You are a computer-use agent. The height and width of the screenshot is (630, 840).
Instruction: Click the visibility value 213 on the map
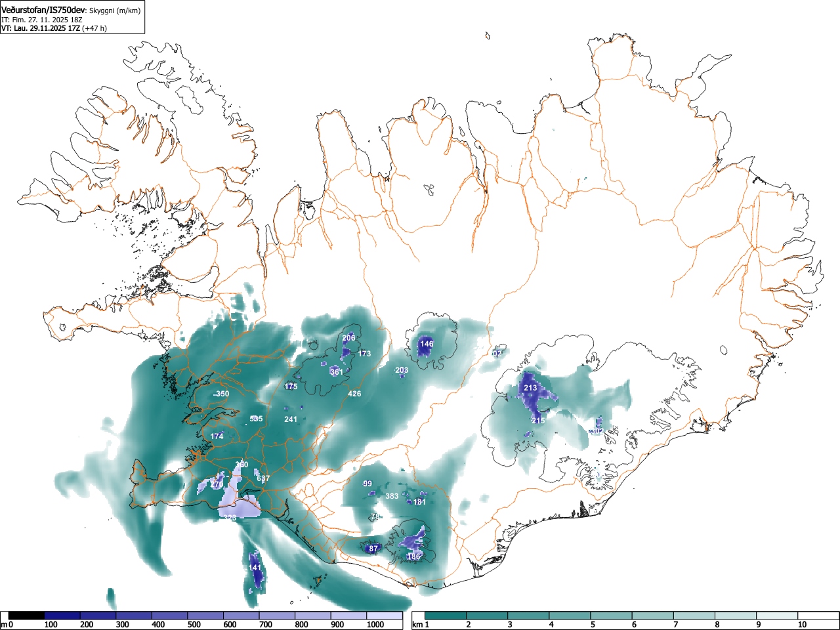[530, 388]
